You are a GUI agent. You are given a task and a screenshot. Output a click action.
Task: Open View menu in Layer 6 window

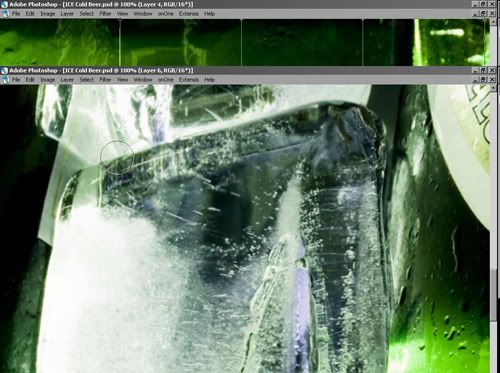[x=122, y=80]
